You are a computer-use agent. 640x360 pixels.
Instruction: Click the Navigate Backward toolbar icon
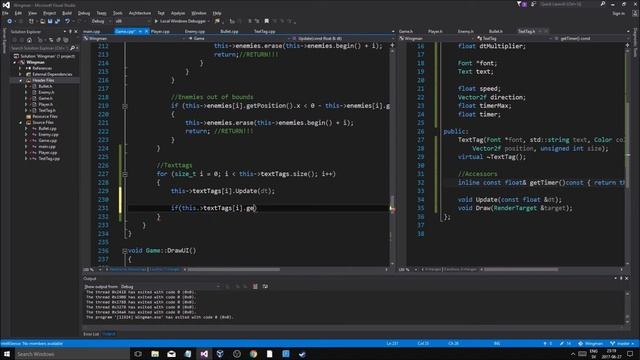point(9,21)
